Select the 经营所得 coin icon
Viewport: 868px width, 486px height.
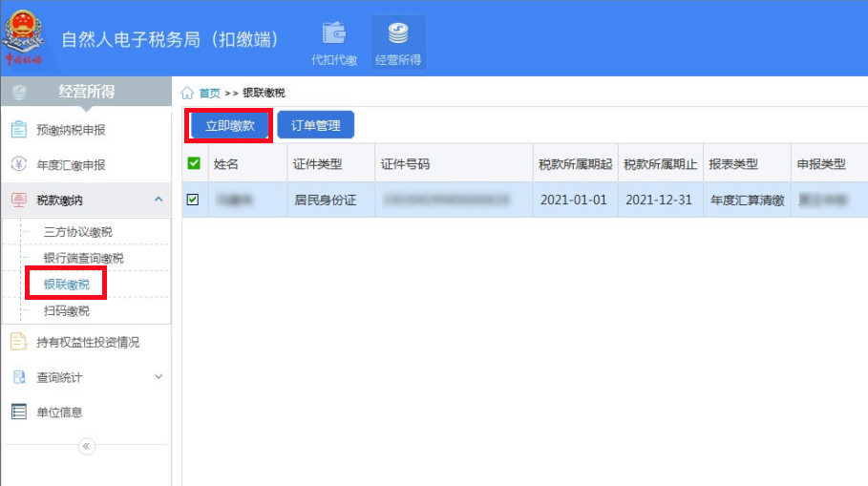tap(398, 34)
